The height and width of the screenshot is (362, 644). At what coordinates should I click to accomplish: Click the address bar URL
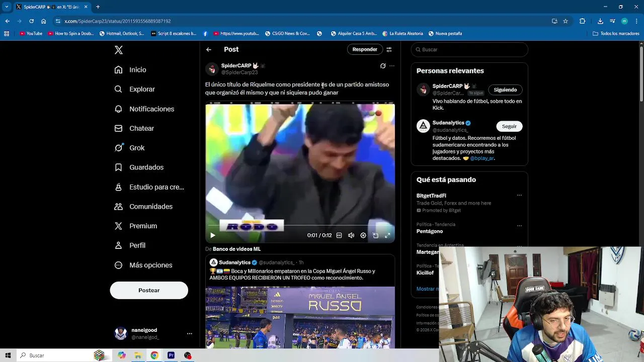point(118,21)
